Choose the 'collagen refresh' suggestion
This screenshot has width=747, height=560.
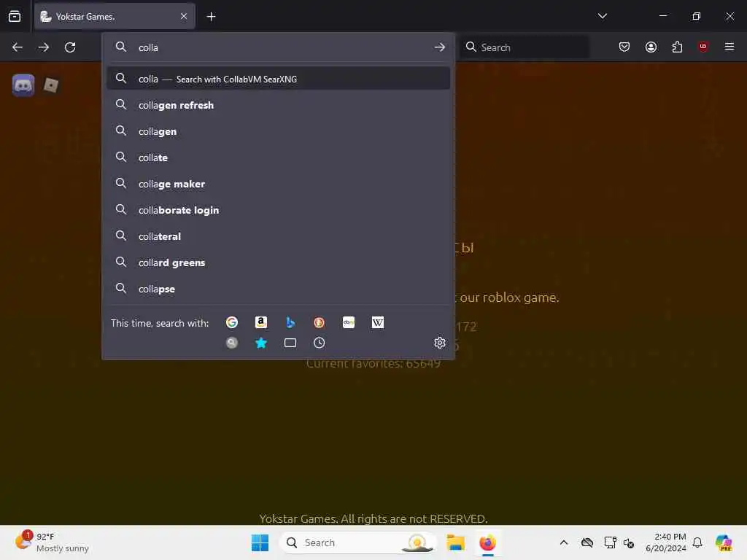(278, 105)
